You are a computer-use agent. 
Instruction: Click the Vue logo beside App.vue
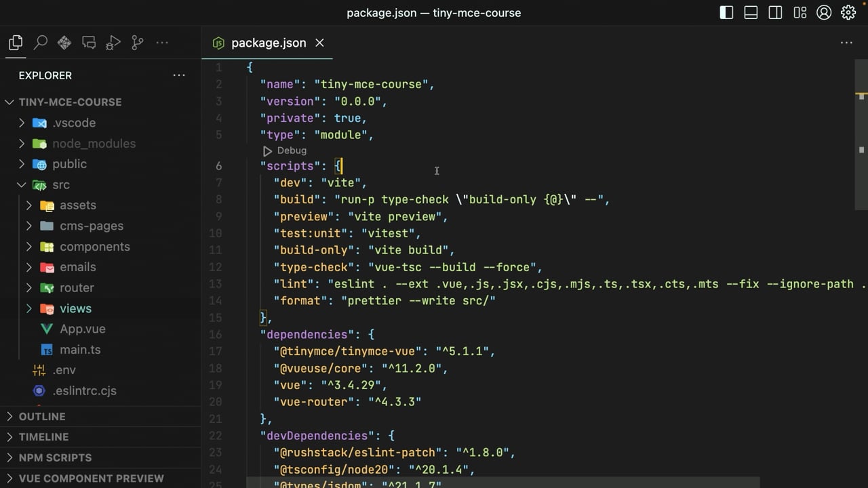click(47, 329)
